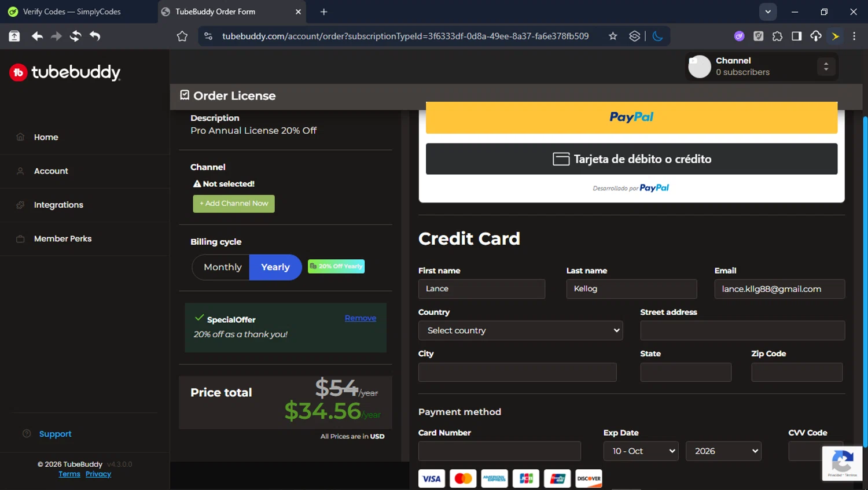Viewport: 868px width, 490px height.
Task: Click the UnionPay card icon
Action: [x=557, y=478]
